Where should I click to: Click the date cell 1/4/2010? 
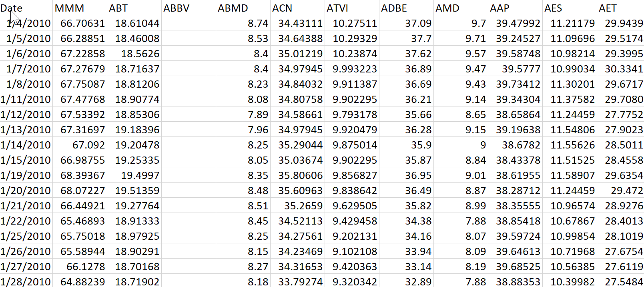pos(26,23)
